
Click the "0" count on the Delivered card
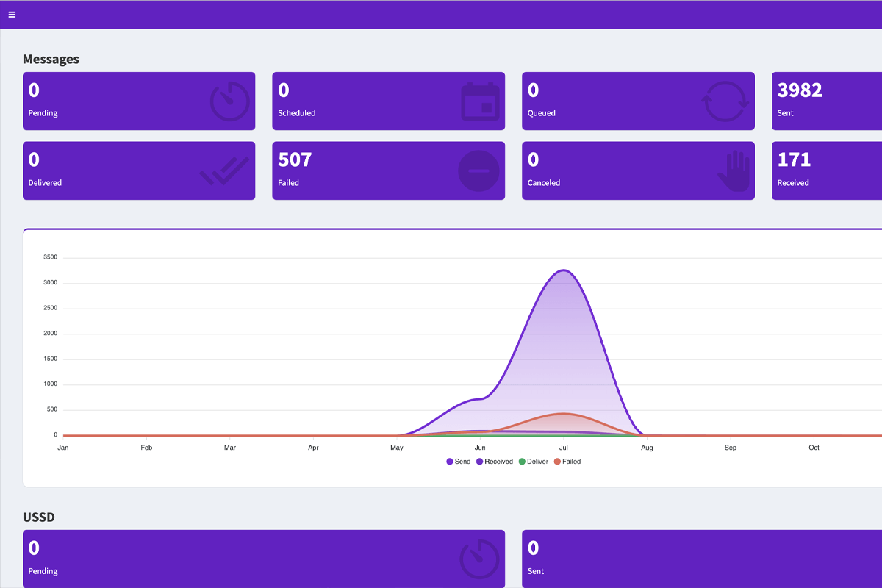pyautogui.click(x=34, y=159)
